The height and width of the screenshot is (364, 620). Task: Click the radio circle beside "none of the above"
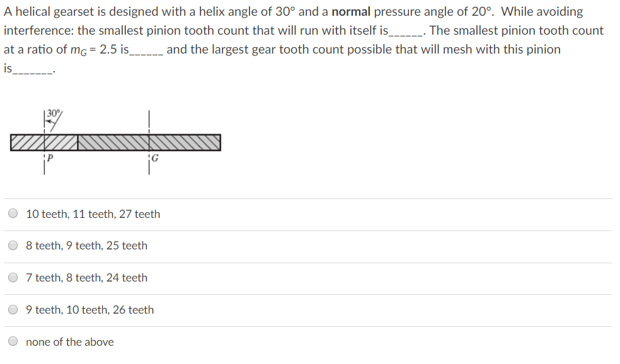[13, 341]
